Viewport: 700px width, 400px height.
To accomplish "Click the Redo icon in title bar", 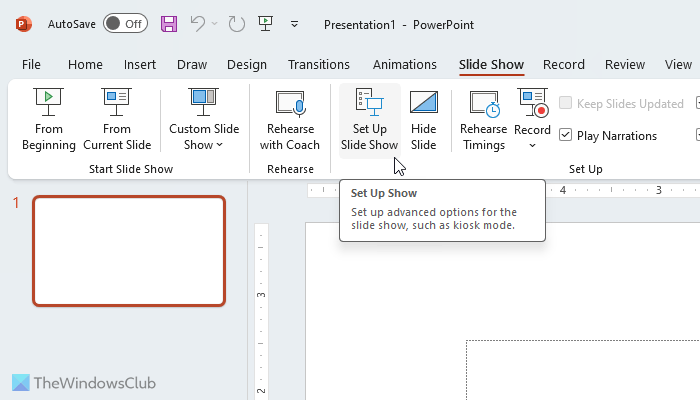I will point(236,23).
